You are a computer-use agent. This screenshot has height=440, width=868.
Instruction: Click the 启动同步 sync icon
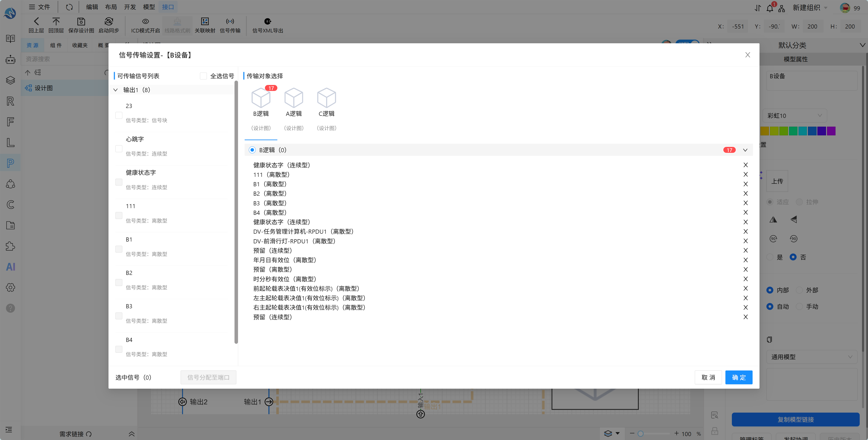tap(108, 22)
